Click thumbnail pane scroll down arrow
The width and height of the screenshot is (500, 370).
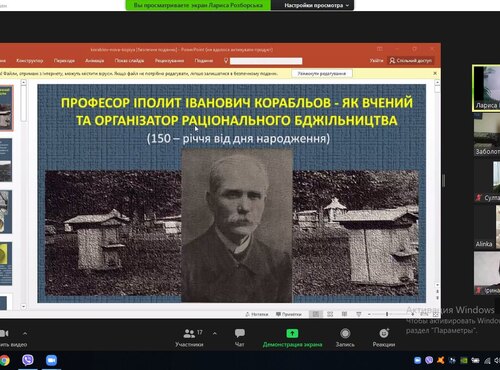24,306
